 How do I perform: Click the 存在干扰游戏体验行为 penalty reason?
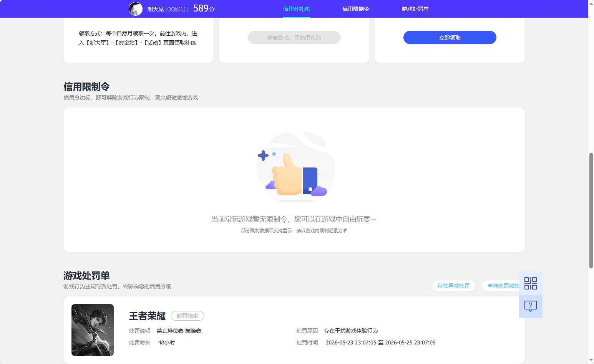pos(351,331)
